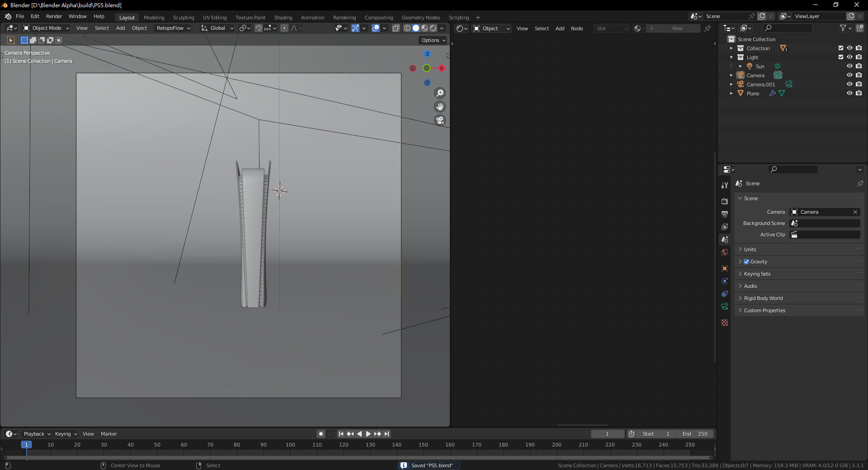This screenshot has width=868, height=470.
Task: Click the camera view toggle gizmo
Action: click(x=439, y=120)
